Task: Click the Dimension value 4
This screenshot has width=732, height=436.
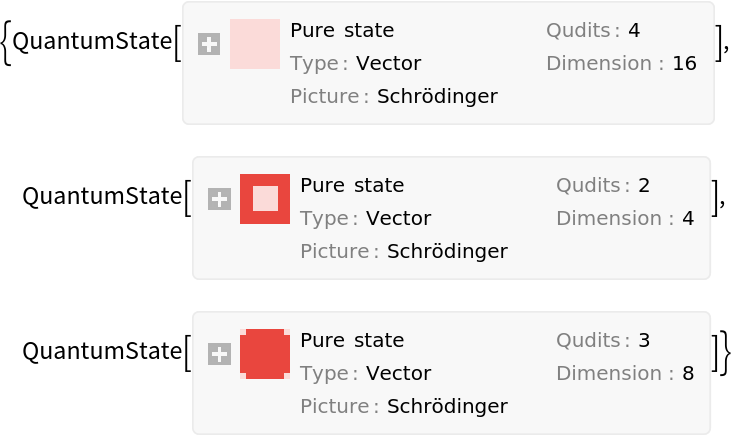Action: coord(688,218)
